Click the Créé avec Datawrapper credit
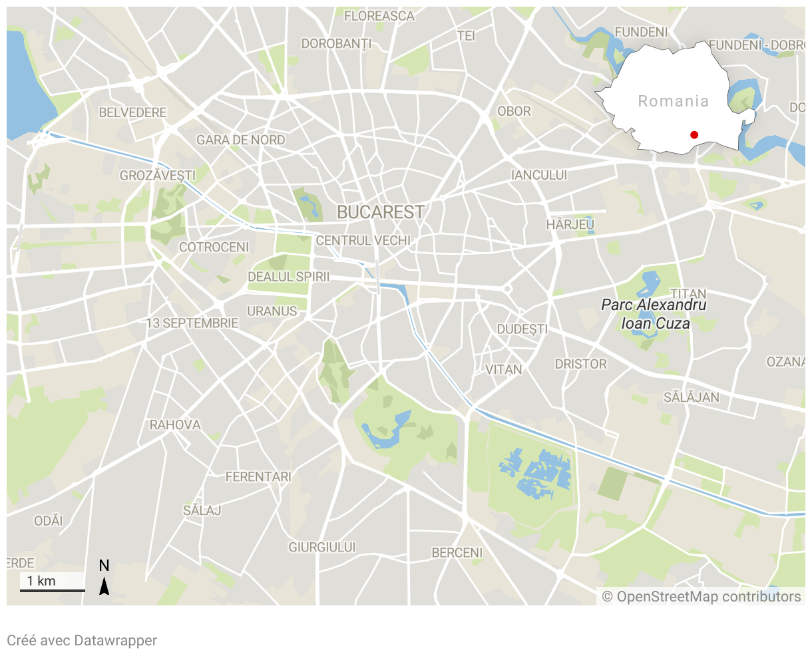 (82, 641)
